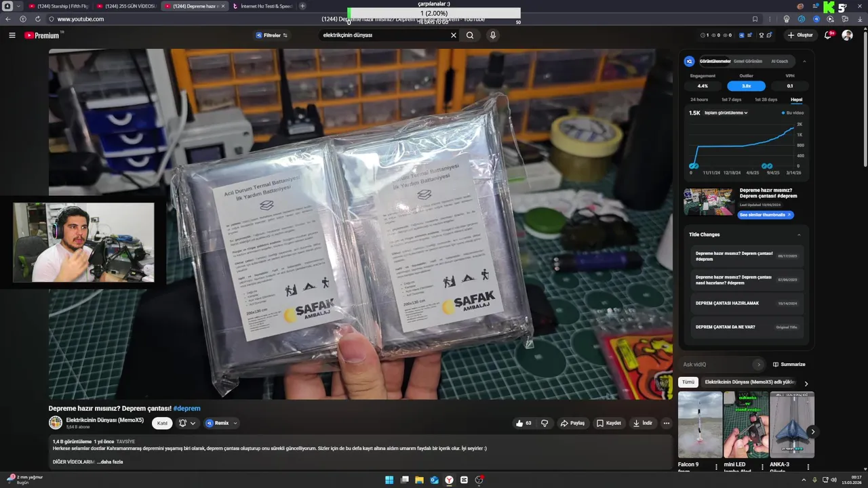Image resolution: width=868 pixels, height=488 pixels.
Task: Click 'DEPREM ÇANTASI HAZIRLAMAK' title entry
Action: [x=746, y=303]
